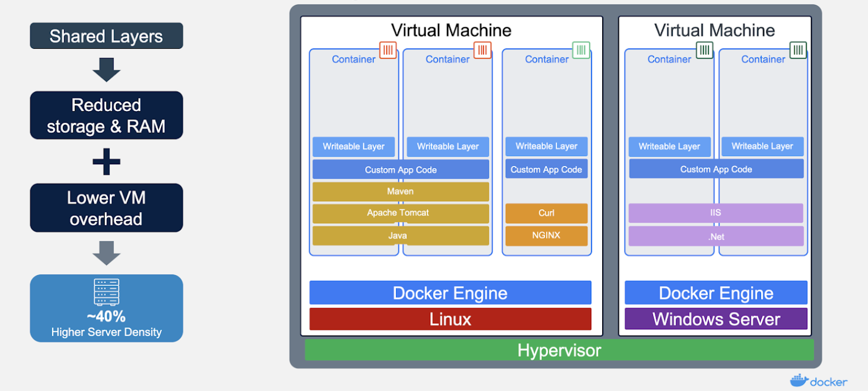868x391 pixels.
Task: Click the red container icon on the leftmost Linux container
Action: (388, 50)
